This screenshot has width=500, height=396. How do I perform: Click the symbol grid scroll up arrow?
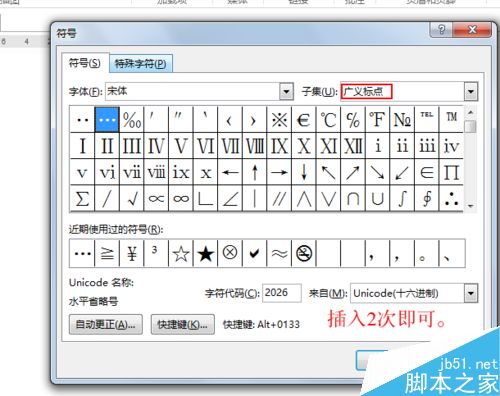pos(471,112)
